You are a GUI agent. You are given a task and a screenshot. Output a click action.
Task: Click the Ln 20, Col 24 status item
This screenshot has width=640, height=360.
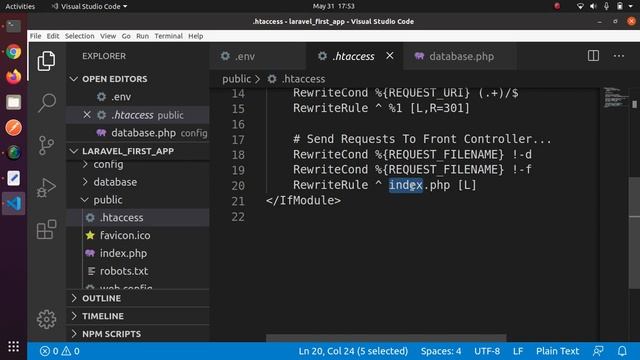(353, 351)
